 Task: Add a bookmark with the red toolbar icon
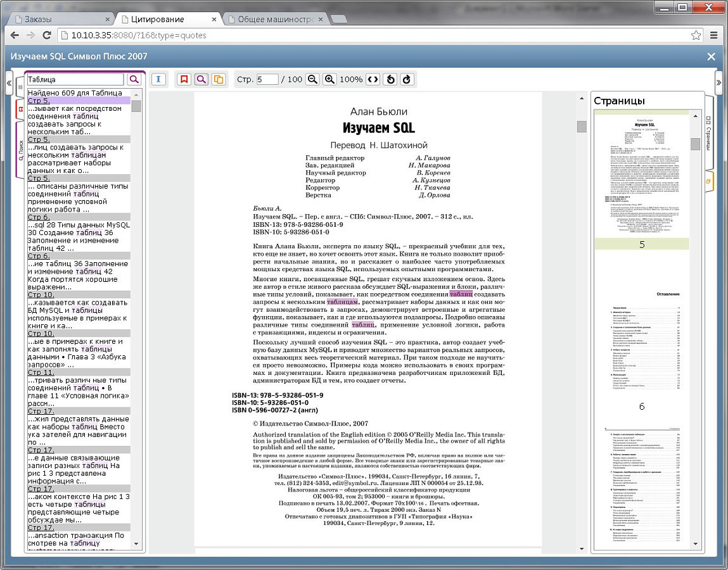184,79
